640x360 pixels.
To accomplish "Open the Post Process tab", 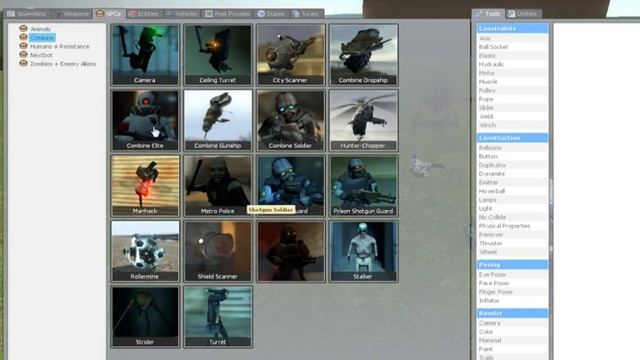I will point(228,14).
